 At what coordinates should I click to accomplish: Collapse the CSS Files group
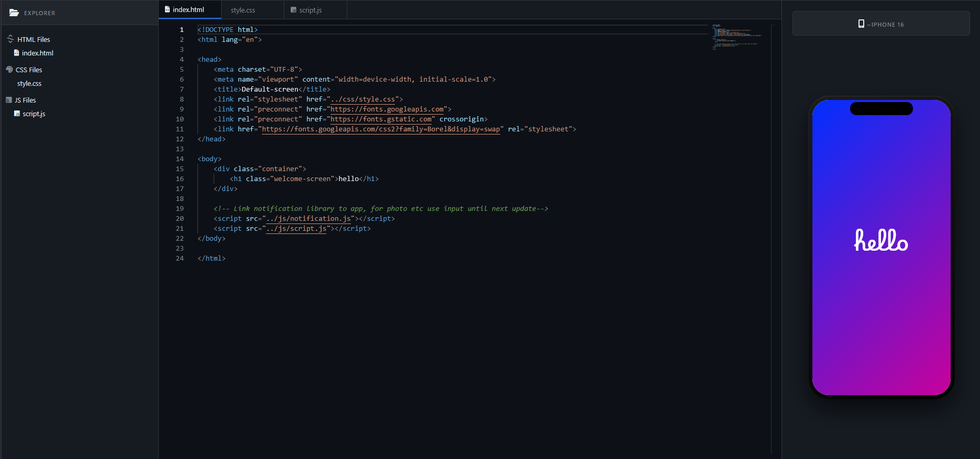[x=24, y=70]
